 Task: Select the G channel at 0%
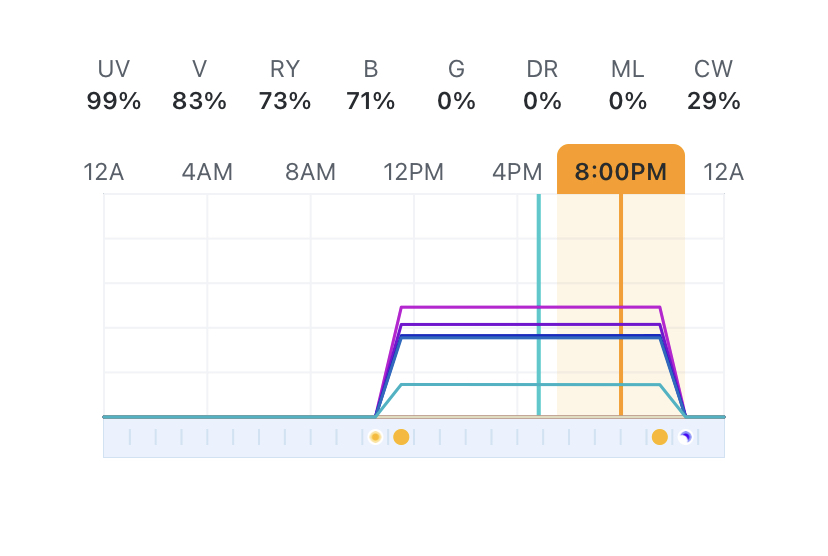click(x=456, y=85)
